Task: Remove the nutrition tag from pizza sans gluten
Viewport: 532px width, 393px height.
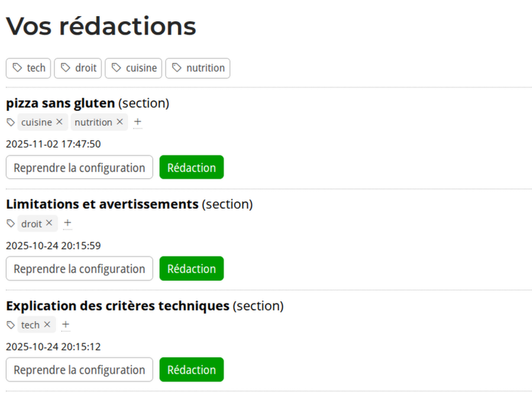Action: (x=119, y=122)
